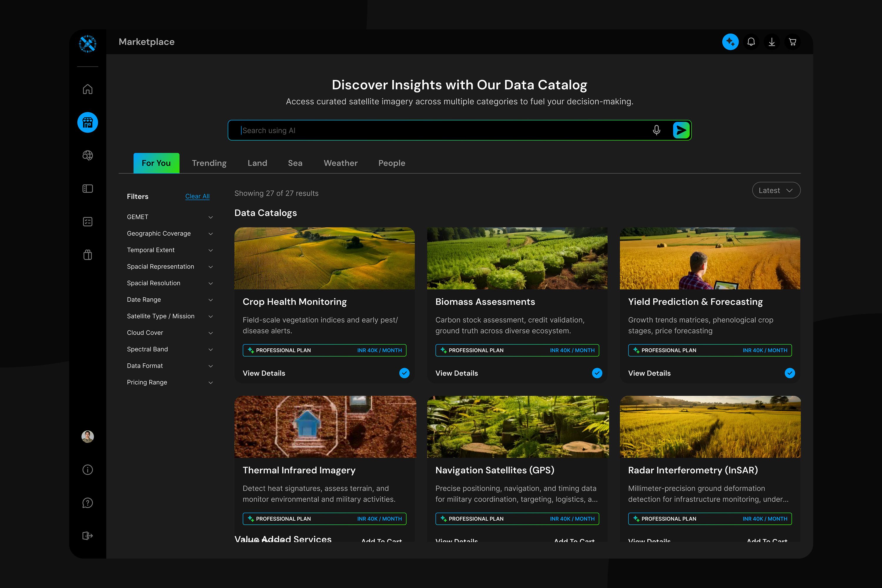Open the downloads icon in header
This screenshot has height=588, width=882.
point(772,42)
